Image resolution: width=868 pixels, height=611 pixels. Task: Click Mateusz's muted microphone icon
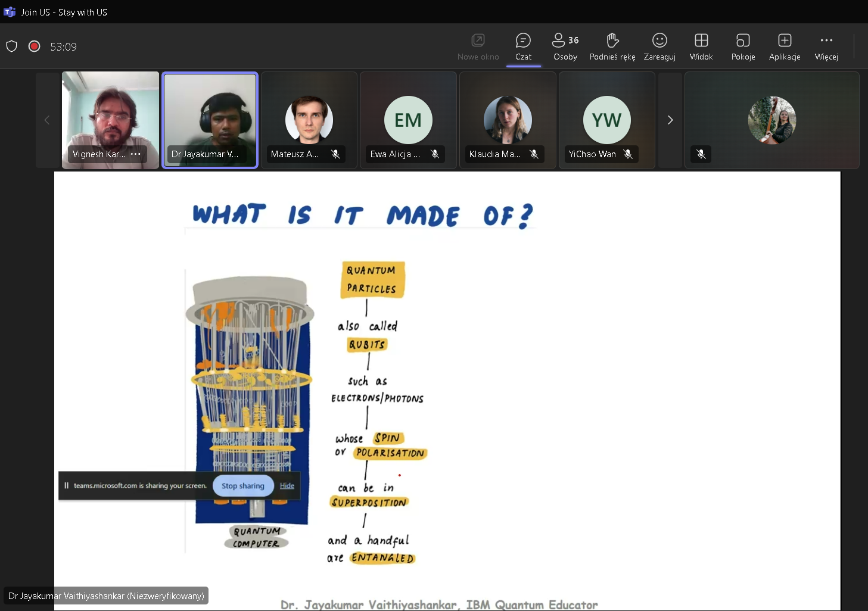pos(336,154)
